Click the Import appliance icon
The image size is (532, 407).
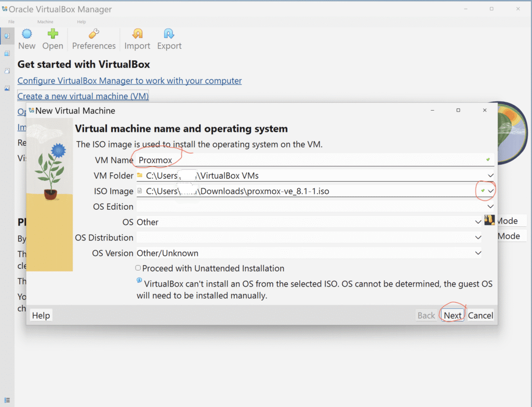click(137, 34)
